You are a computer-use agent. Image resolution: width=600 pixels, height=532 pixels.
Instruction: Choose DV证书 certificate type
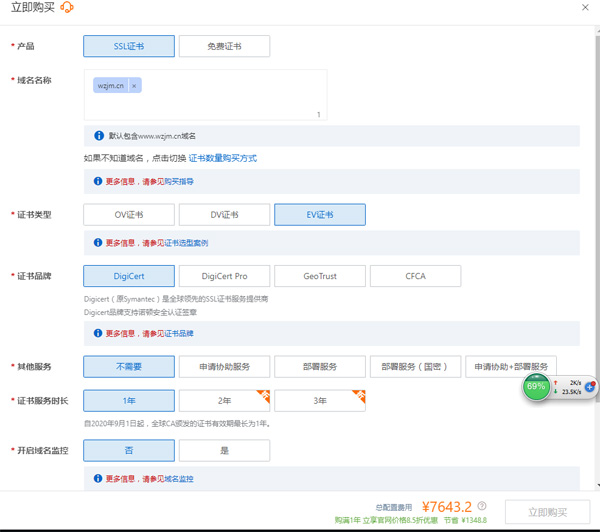click(224, 215)
